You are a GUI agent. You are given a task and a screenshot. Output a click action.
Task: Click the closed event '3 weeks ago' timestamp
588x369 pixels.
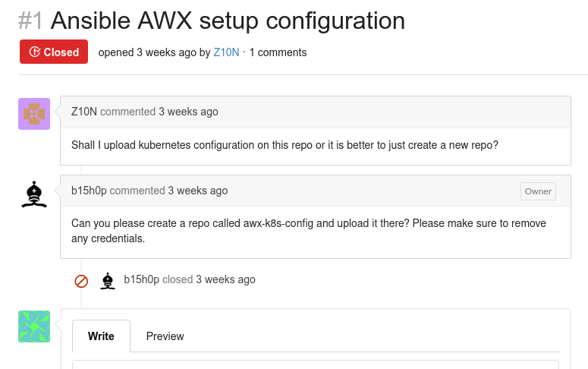(225, 279)
